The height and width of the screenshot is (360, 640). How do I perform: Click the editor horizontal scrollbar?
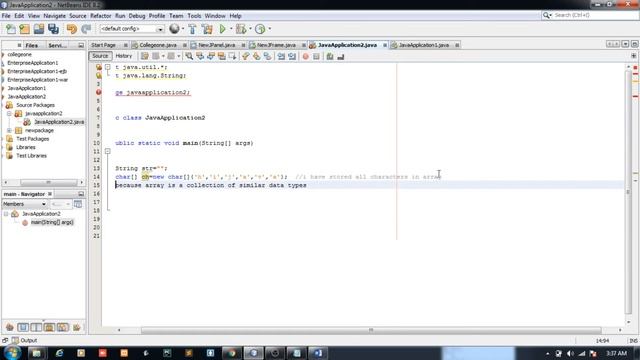coord(371,330)
